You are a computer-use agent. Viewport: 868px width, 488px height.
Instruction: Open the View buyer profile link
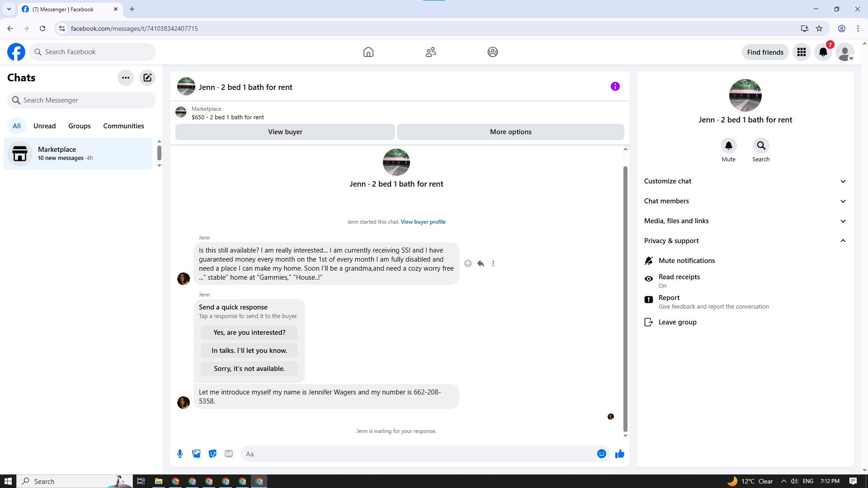(x=423, y=222)
